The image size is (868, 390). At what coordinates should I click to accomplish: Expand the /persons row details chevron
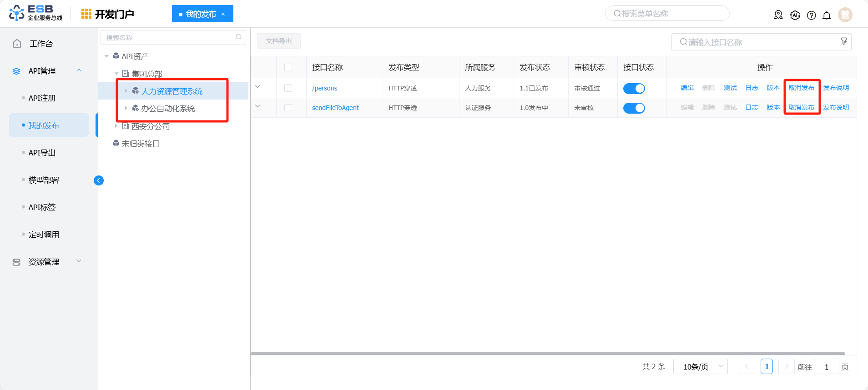click(257, 87)
